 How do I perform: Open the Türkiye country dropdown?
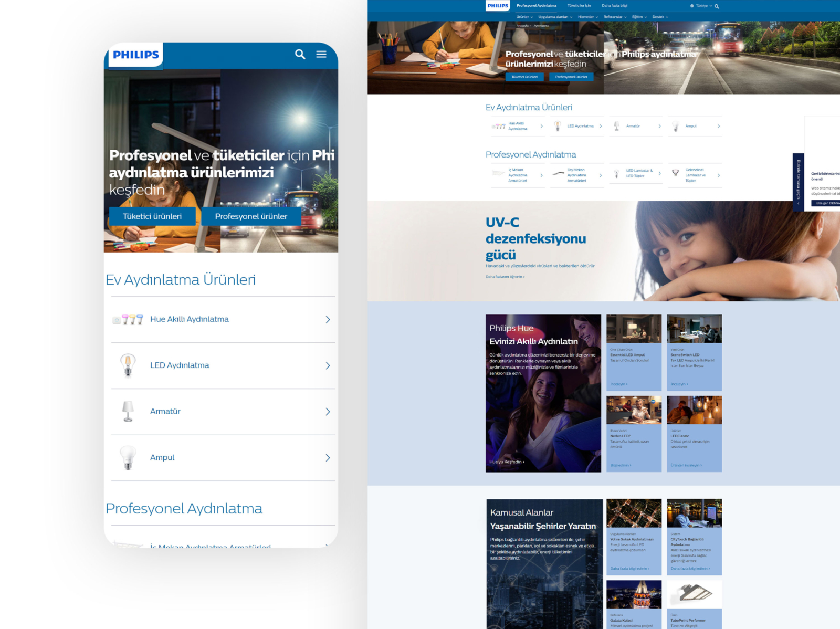tap(704, 6)
